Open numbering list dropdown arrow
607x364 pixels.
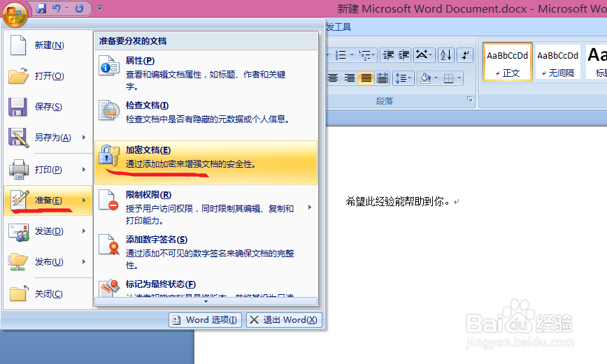tap(352, 55)
